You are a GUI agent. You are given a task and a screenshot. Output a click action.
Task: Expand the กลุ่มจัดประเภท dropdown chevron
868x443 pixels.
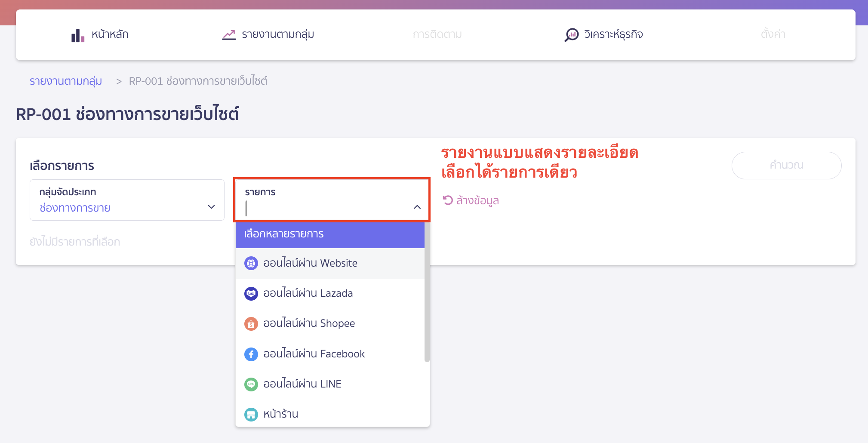[211, 207]
